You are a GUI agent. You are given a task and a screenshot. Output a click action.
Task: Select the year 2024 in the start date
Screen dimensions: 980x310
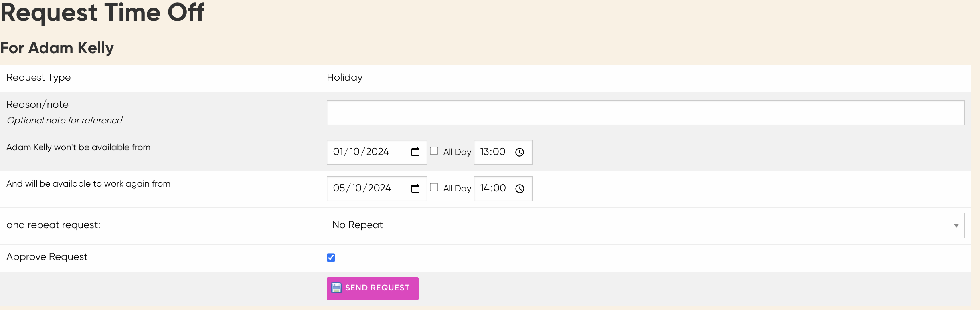click(377, 152)
